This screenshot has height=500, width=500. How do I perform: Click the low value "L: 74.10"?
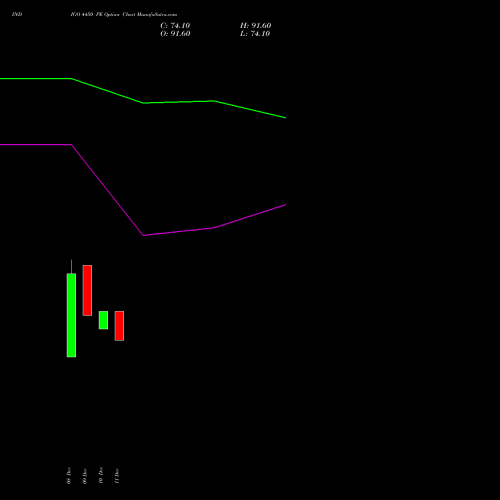click(255, 34)
